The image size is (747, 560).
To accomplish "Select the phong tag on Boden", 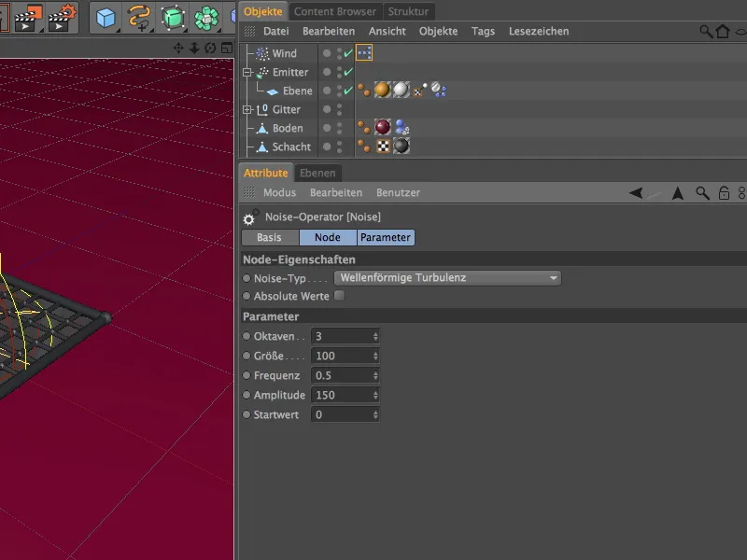I will pos(364,127).
